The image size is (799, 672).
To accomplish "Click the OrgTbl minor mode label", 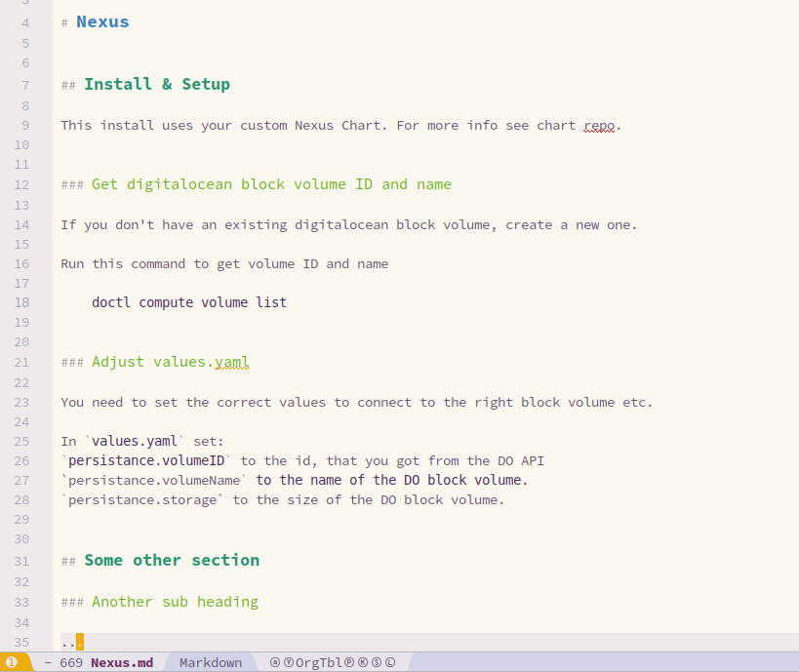I will click(319, 662).
